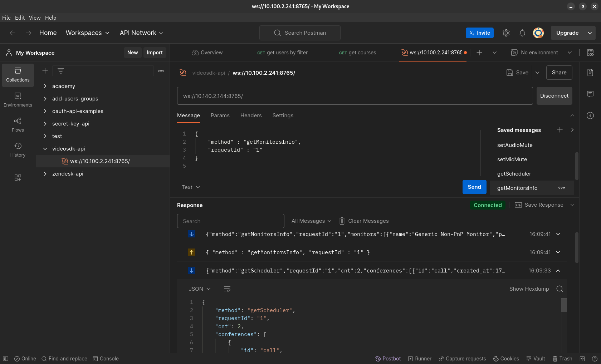The image size is (601, 364).
Task: Click the Send button
Action: (474, 187)
